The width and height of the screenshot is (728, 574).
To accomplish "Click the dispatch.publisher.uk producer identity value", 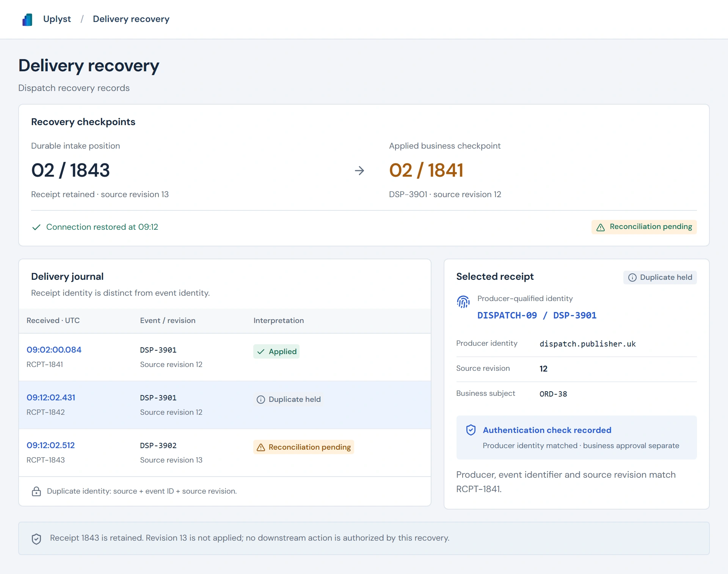I will click(x=587, y=344).
